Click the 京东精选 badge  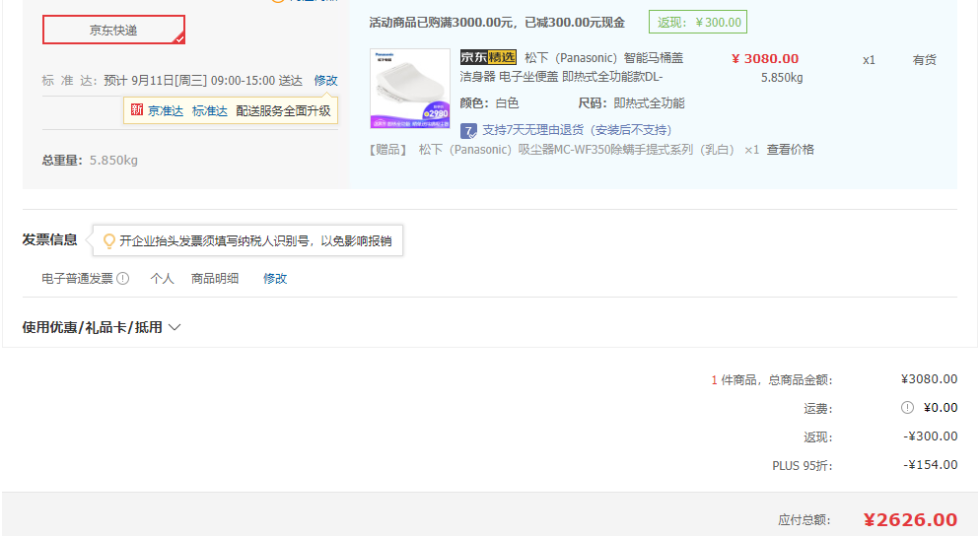click(488, 57)
